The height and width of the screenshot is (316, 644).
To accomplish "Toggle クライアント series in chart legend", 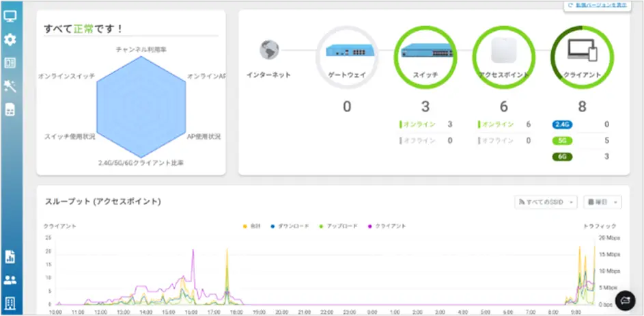I will 387,226.
